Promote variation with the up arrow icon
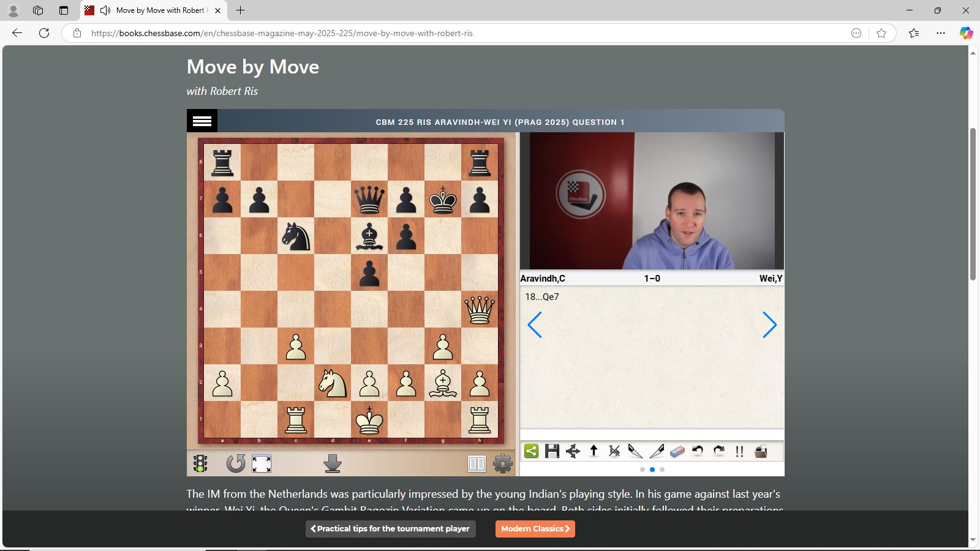This screenshot has height=551, width=980. (x=594, y=451)
